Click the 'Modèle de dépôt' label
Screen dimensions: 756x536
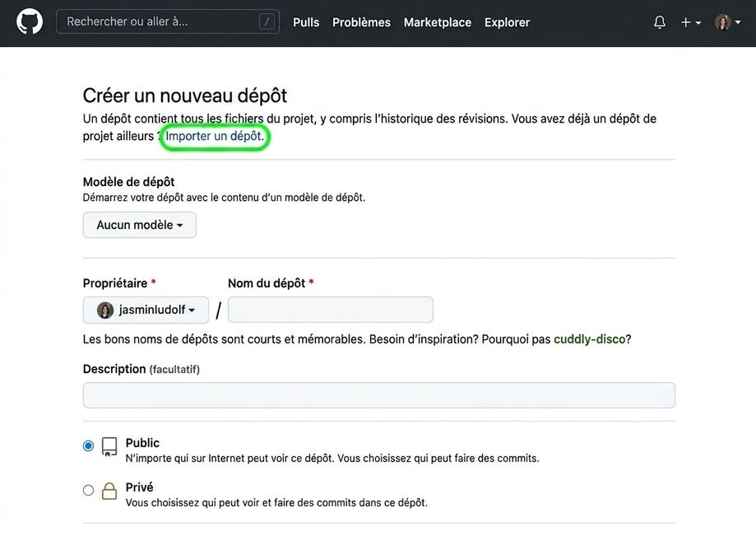click(x=128, y=182)
